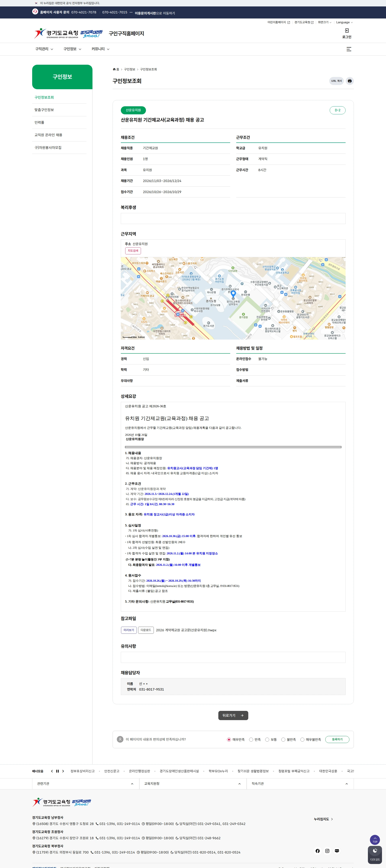
Task: Download the attached hwpx file
Action: [x=146, y=630]
